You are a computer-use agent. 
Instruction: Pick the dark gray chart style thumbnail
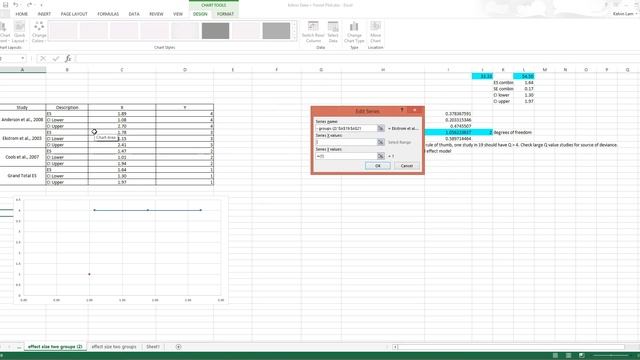pos(216,31)
